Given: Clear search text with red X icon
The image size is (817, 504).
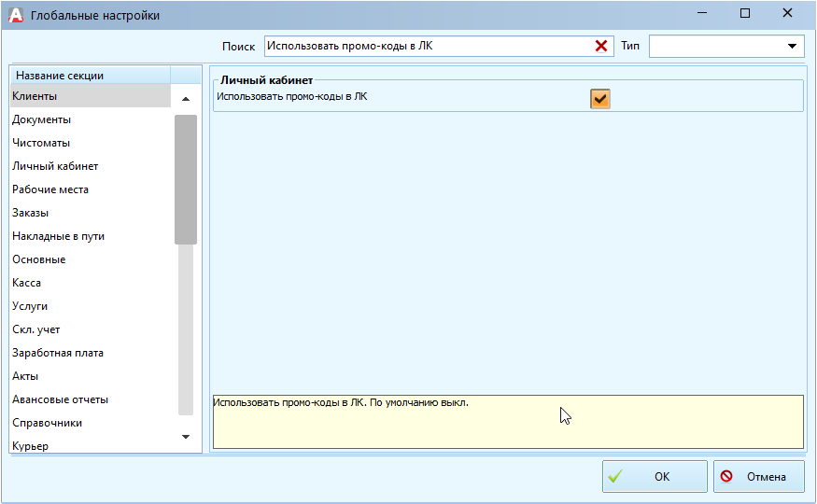Looking at the screenshot, I should point(601,46).
